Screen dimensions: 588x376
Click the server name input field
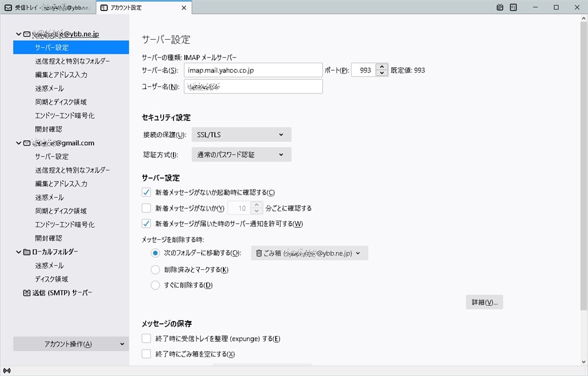pos(253,70)
